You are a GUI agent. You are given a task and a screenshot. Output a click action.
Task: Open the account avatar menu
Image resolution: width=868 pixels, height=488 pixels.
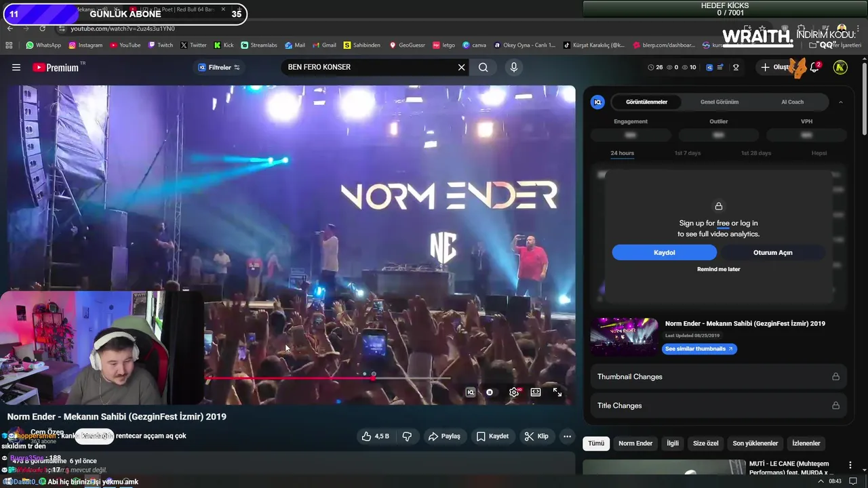tap(840, 67)
